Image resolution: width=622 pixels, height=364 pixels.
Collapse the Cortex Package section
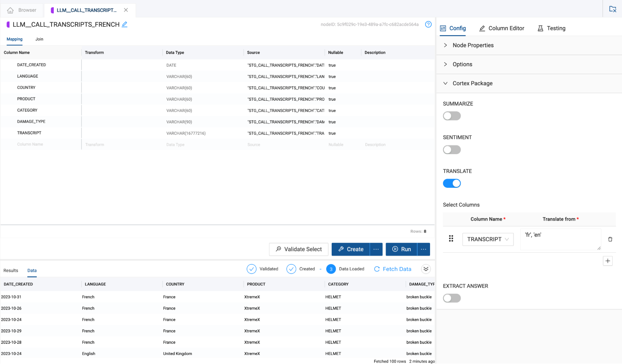click(x=472, y=83)
